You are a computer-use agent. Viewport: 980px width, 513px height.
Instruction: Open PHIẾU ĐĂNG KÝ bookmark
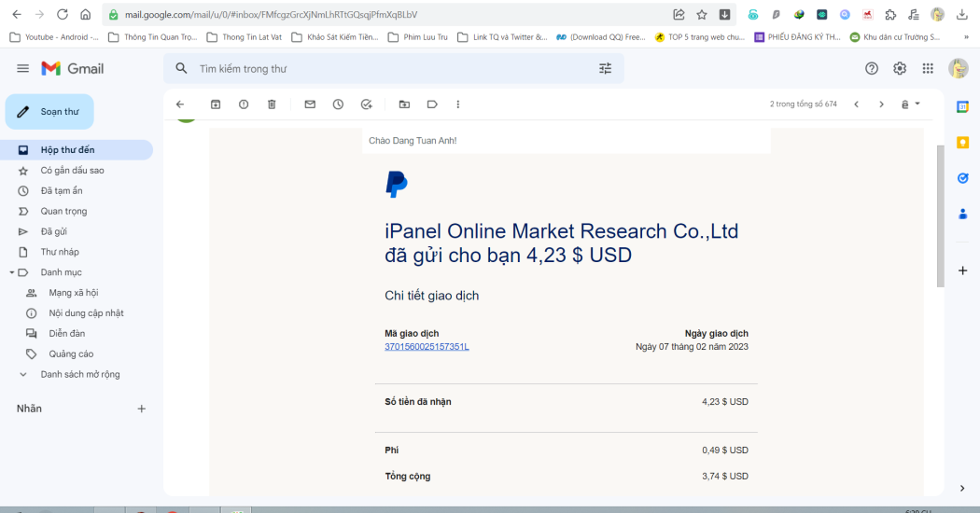point(797,37)
